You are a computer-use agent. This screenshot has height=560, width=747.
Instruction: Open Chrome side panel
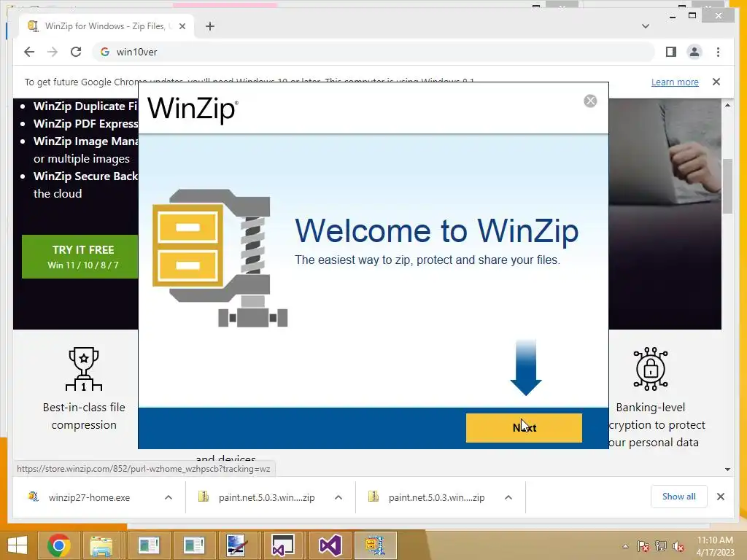[671, 52]
